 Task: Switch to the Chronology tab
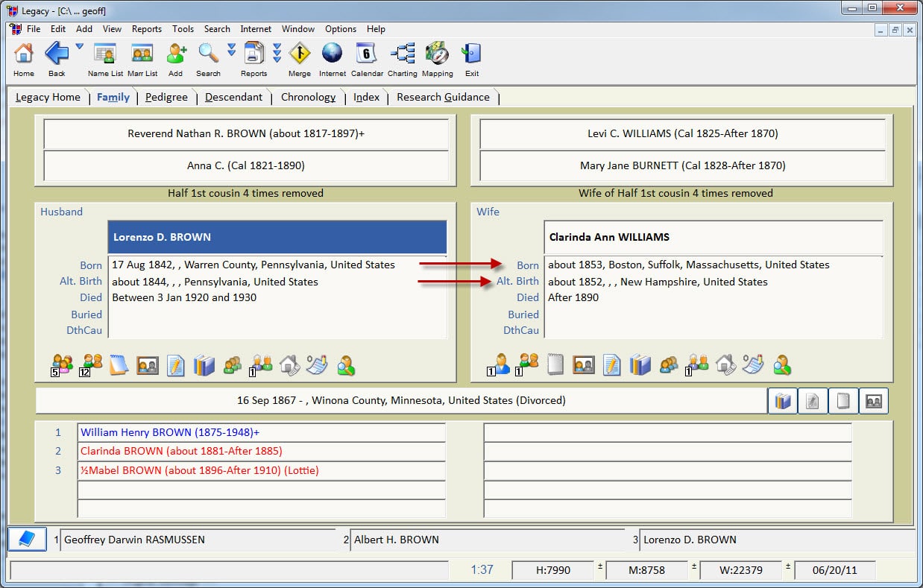tap(308, 97)
